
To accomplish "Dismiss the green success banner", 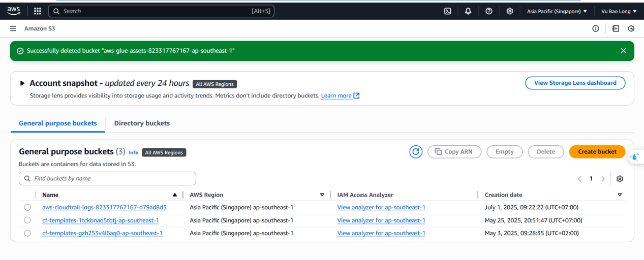I will click(x=624, y=51).
